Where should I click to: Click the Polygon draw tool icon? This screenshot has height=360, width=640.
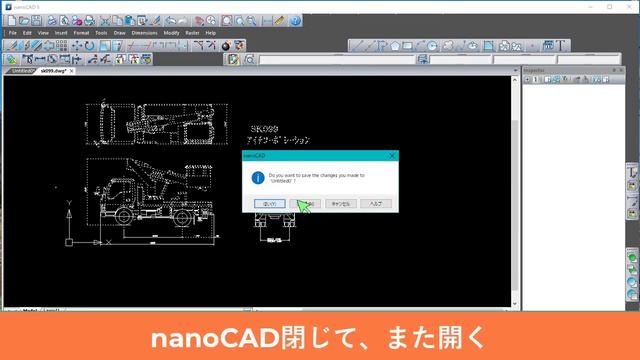[x=395, y=46]
